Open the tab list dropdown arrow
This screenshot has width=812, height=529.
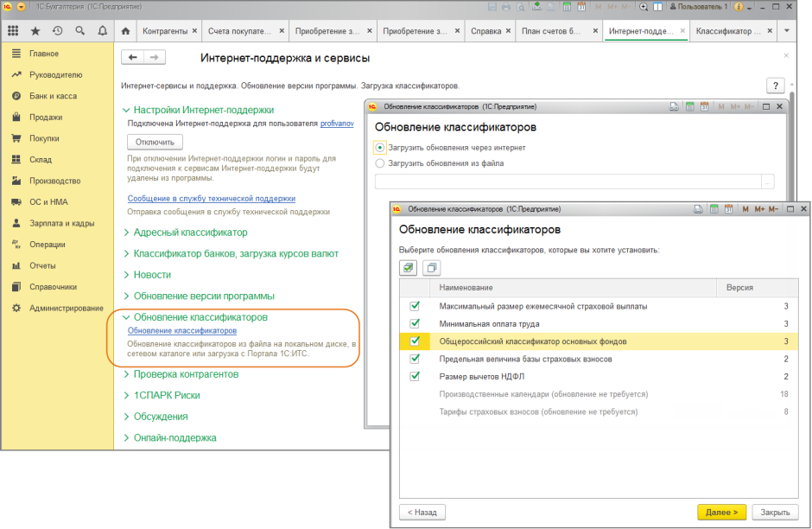pos(787,31)
